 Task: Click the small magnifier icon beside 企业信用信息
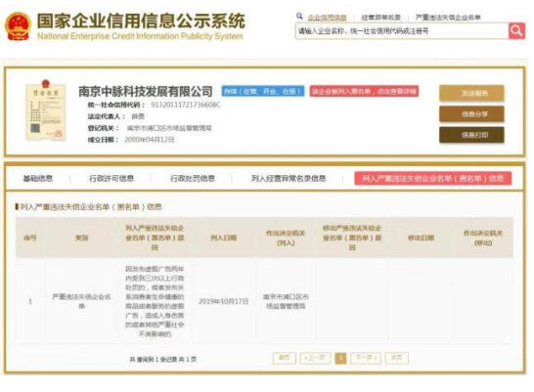(x=299, y=17)
